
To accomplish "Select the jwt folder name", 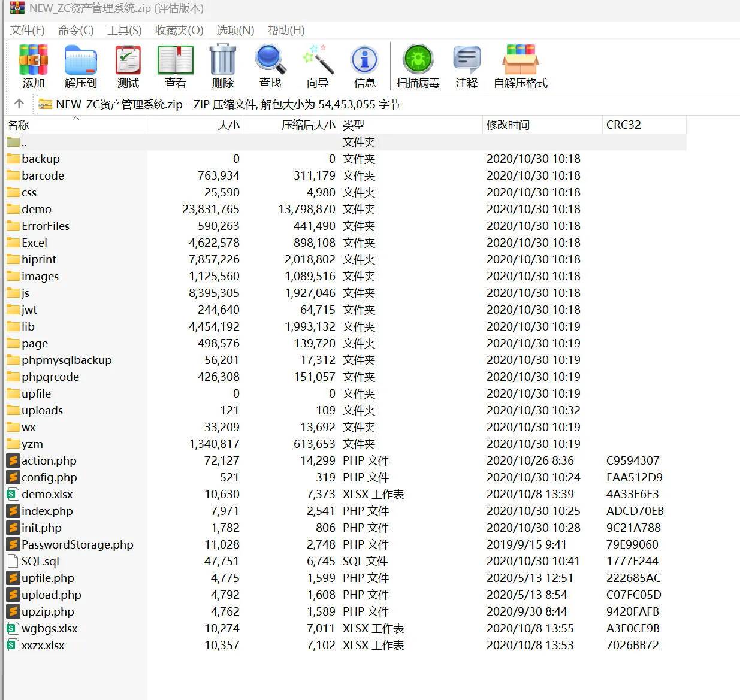I will pyautogui.click(x=29, y=310).
